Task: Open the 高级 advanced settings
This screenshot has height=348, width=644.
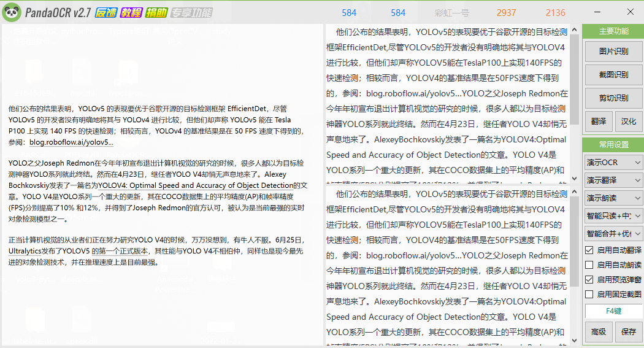Action: coord(599,332)
